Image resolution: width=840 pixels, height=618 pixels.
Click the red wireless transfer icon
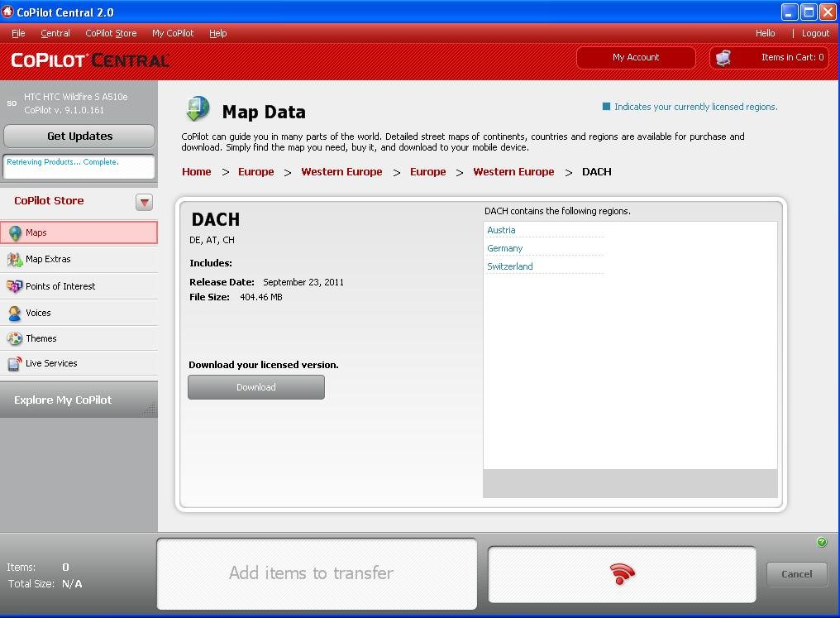pos(622,573)
